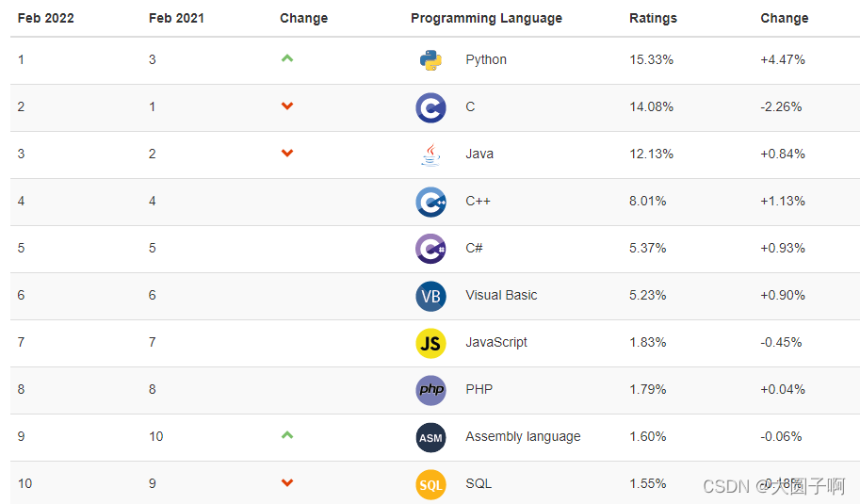Screen dimensions: 860x504
Task: Select the Java coffee cup icon
Action: point(430,154)
